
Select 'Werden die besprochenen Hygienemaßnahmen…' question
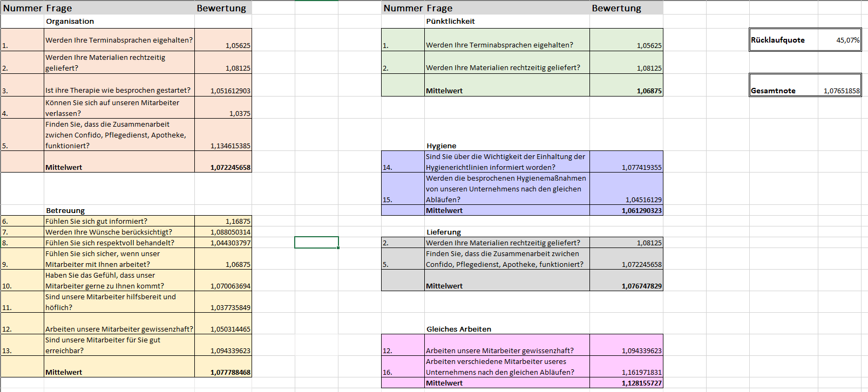click(507, 189)
